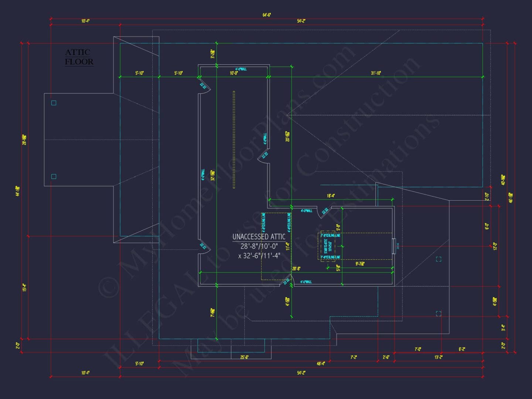532x399 pixels.
Task: Select the 13'-2" dimension text
Action: click(438, 357)
